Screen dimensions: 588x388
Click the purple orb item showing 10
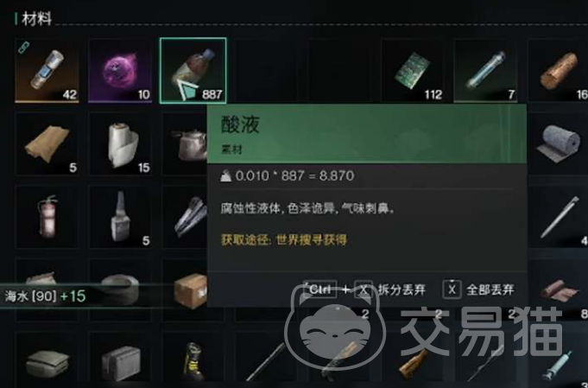point(120,70)
